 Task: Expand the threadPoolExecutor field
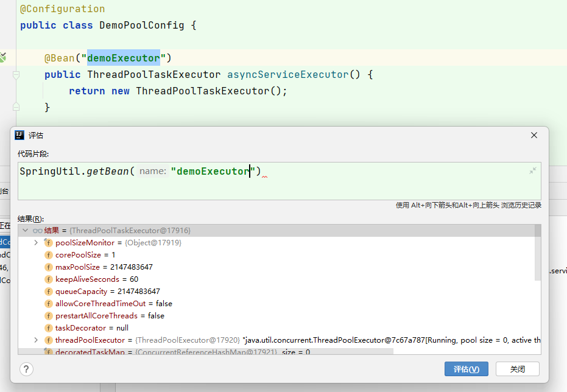coord(36,340)
